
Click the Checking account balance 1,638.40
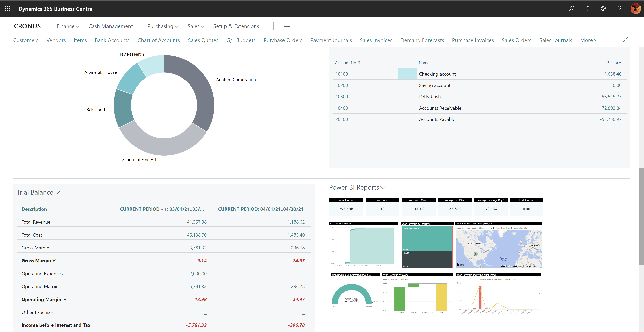[x=613, y=74]
